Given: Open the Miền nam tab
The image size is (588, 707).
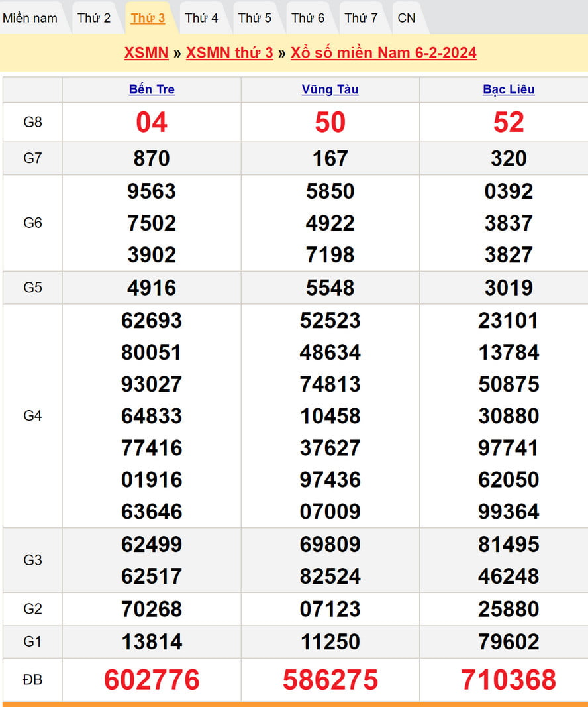Looking at the screenshot, I should pyautogui.click(x=30, y=18).
